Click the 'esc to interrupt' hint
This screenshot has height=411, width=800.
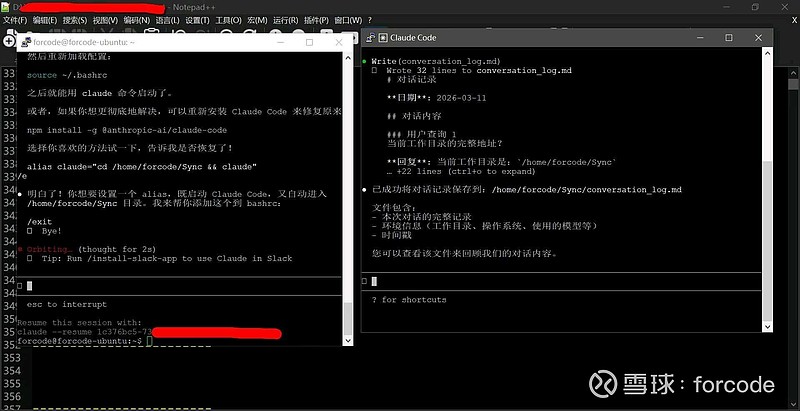(x=67, y=304)
